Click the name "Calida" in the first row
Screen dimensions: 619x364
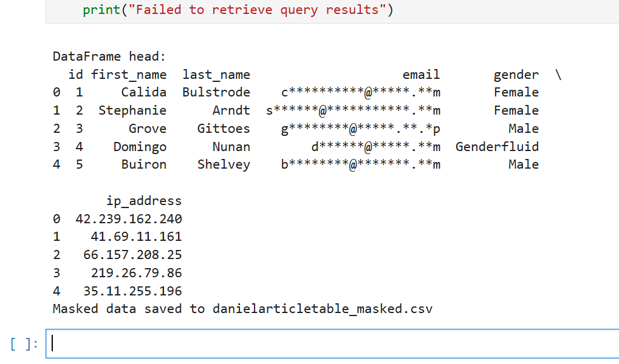pyautogui.click(x=144, y=92)
